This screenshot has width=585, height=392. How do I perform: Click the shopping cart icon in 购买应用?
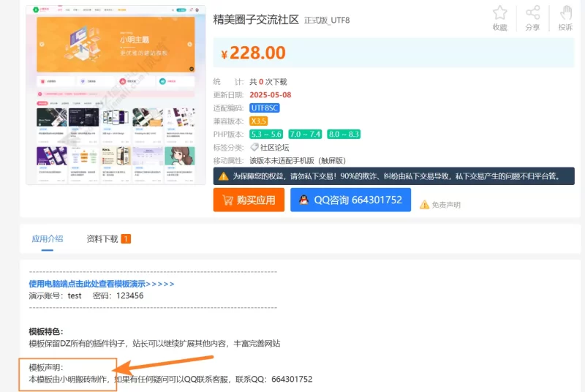227,200
